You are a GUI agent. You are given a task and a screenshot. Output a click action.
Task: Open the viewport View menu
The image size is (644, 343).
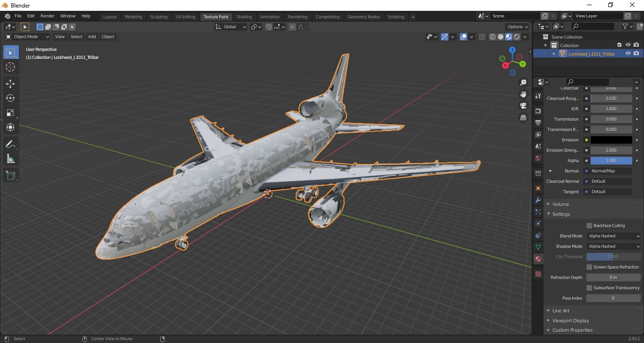(x=60, y=37)
